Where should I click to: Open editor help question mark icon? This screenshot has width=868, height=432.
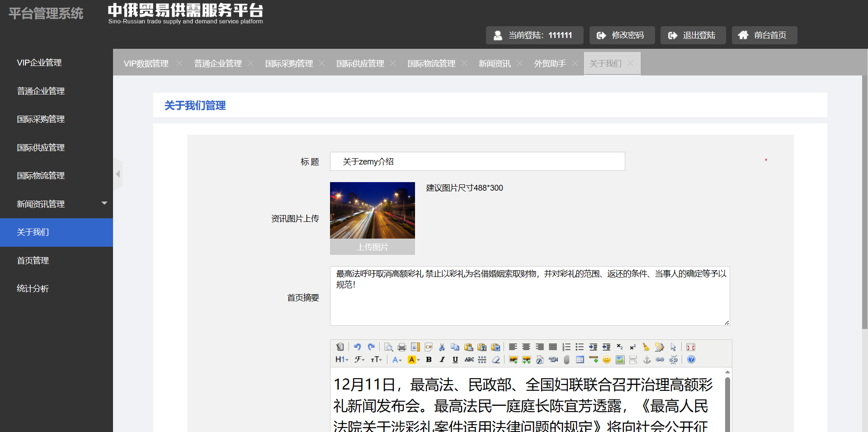click(691, 360)
